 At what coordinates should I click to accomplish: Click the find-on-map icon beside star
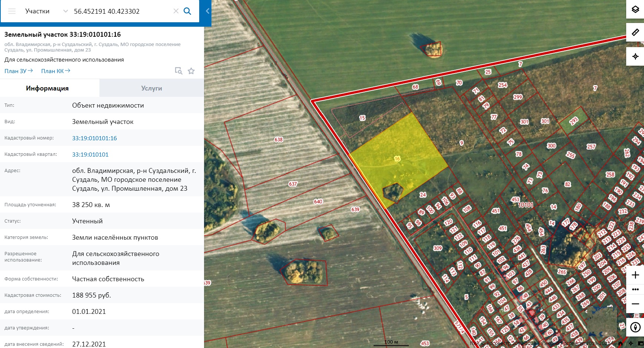tap(178, 71)
